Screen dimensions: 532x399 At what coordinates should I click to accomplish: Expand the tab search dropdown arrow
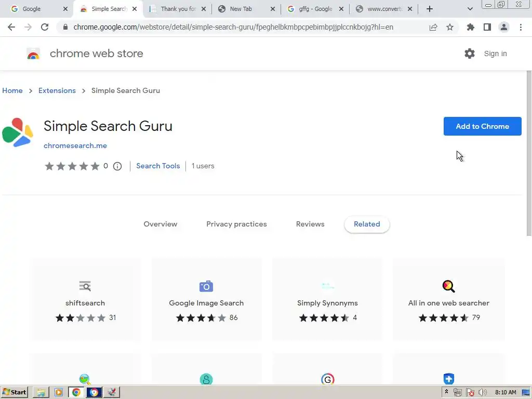click(470, 9)
